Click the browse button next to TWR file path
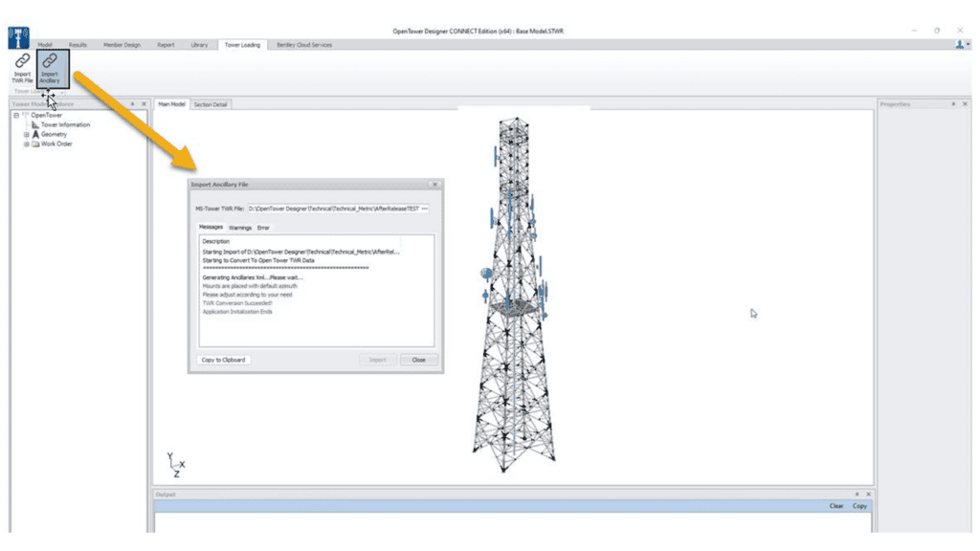Screen dimensions: 980x551 426,208
